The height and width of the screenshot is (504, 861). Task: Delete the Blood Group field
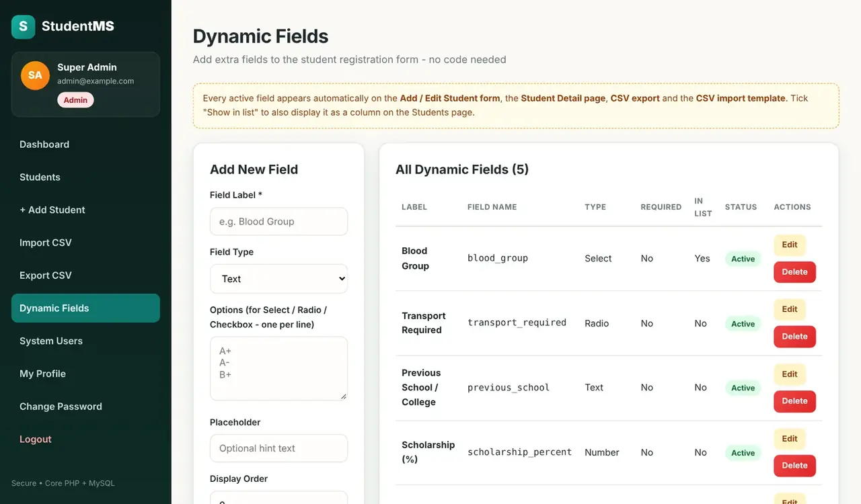coord(794,272)
